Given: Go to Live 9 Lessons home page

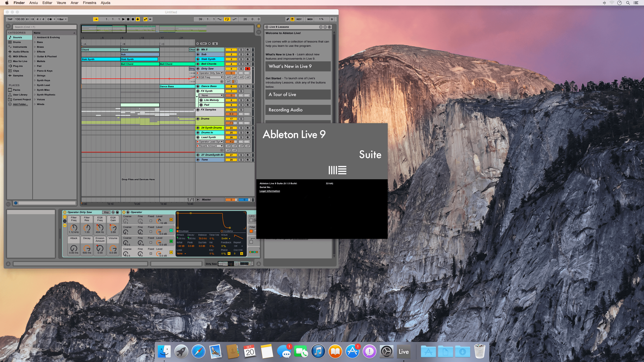Looking at the screenshot, I should click(x=329, y=27).
